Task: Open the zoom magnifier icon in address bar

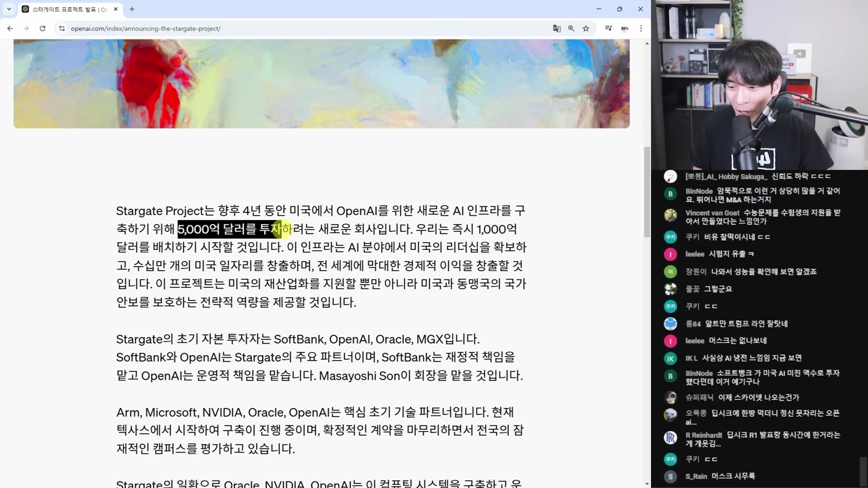Action: pyautogui.click(x=572, y=28)
